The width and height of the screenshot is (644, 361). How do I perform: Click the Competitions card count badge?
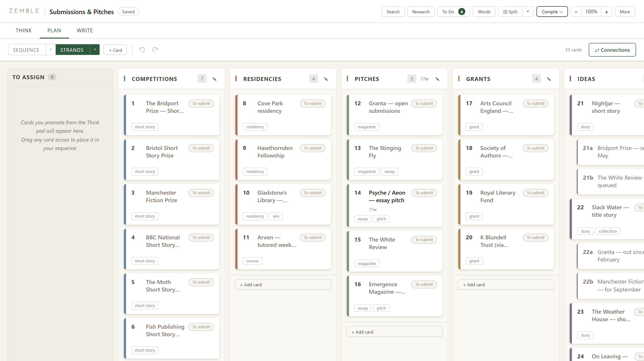[x=202, y=79]
